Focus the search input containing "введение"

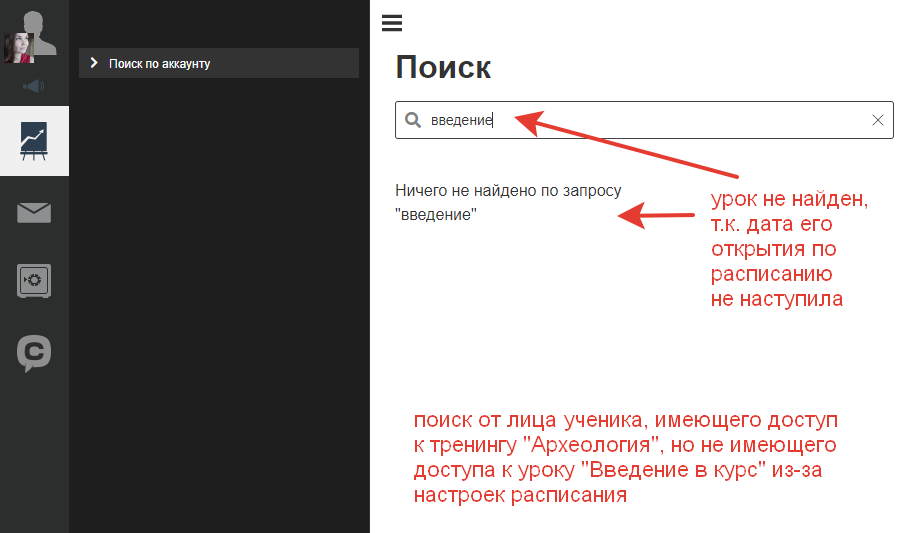point(644,120)
